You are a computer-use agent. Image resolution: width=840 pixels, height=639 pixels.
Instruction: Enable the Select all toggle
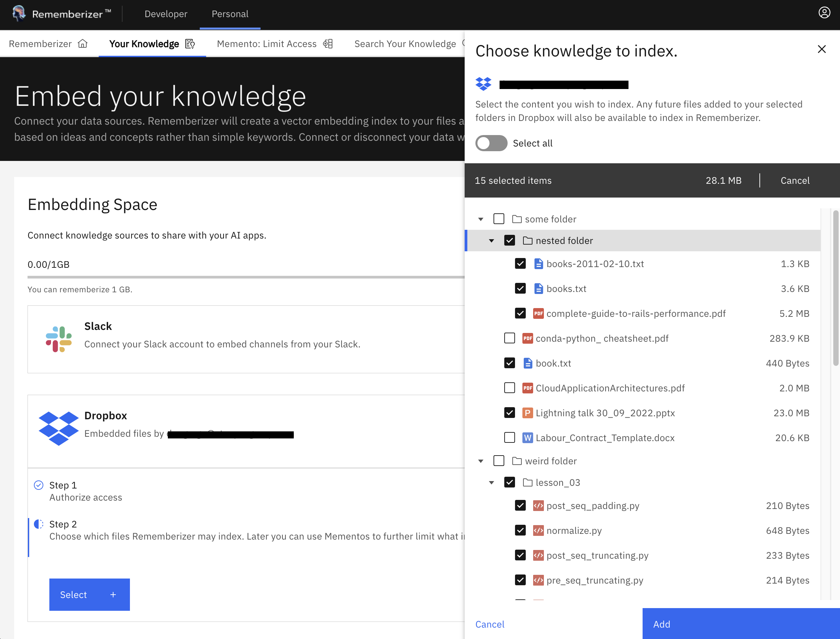click(x=491, y=143)
